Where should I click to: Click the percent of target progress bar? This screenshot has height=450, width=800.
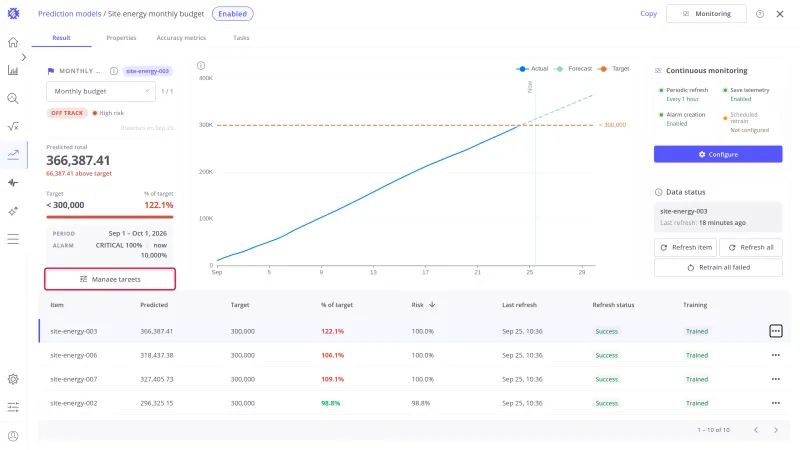[110, 217]
